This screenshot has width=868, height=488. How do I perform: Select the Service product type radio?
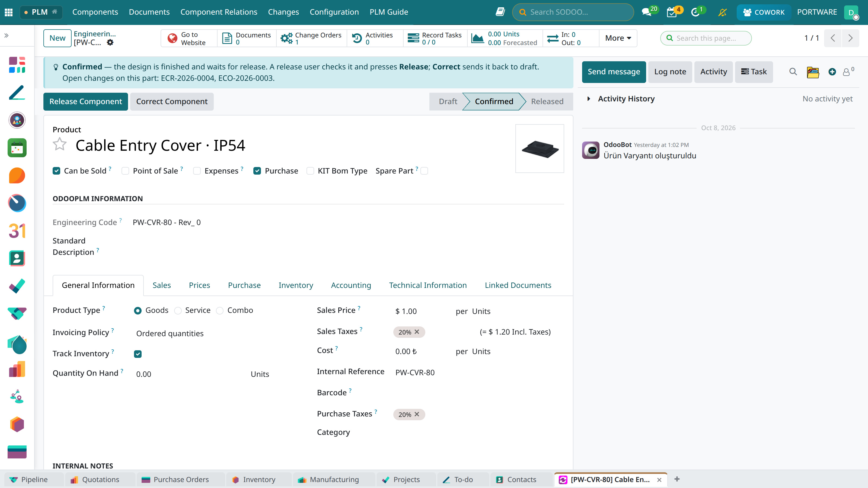pyautogui.click(x=178, y=310)
